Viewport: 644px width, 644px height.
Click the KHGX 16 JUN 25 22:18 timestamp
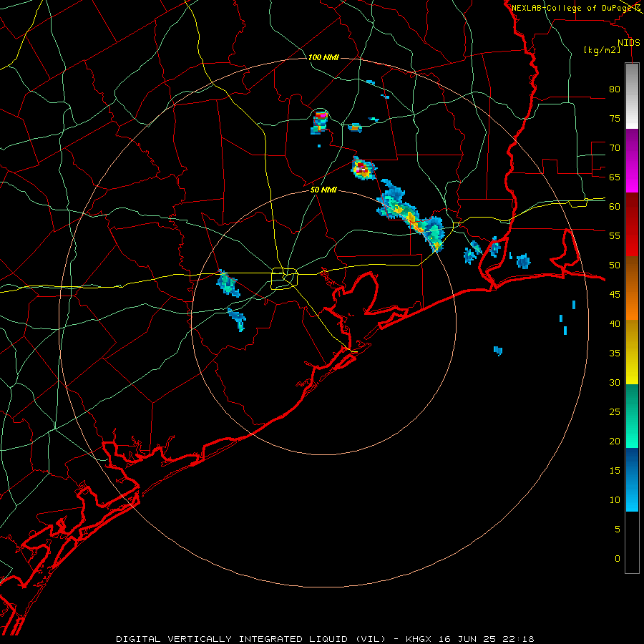pos(470,639)
